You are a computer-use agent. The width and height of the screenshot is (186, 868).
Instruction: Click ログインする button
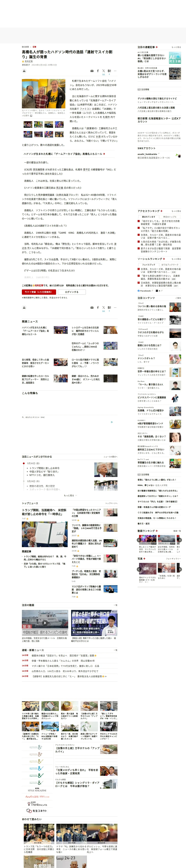point(72,292)
